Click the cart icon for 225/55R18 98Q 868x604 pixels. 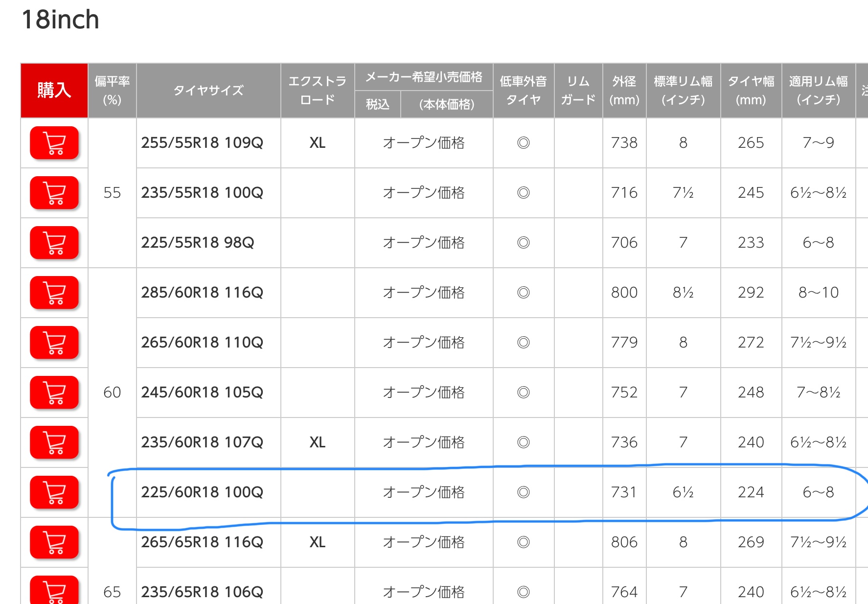54,243
